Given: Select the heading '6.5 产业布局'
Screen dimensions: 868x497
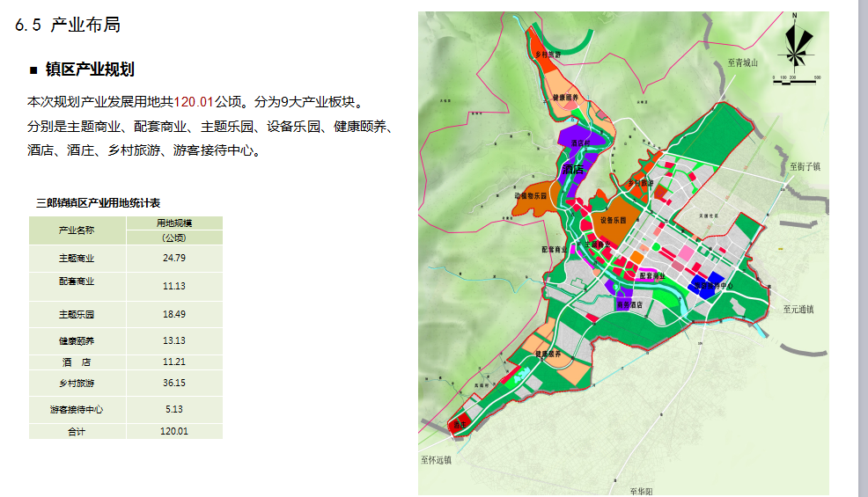Looking at the screenshot, I should coord(68,25).
